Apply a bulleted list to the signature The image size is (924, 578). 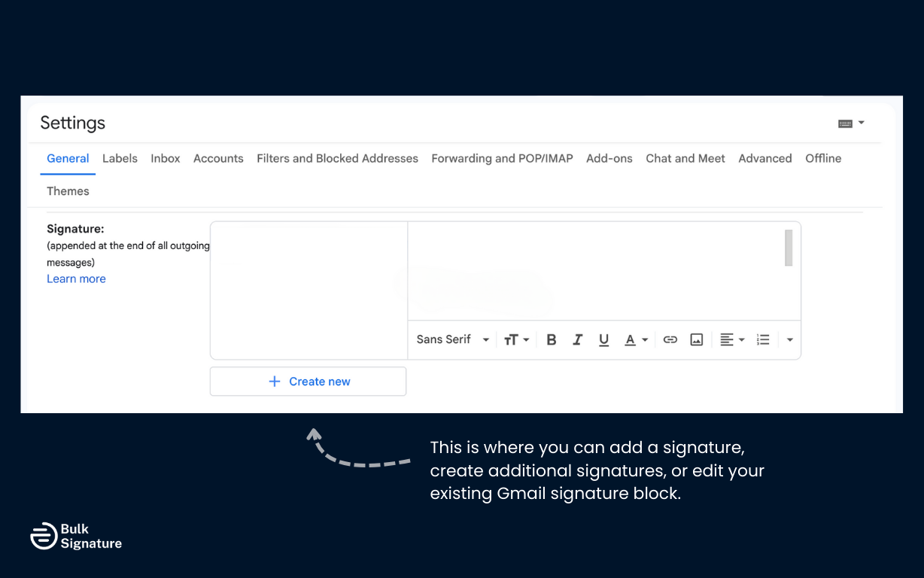762,339
